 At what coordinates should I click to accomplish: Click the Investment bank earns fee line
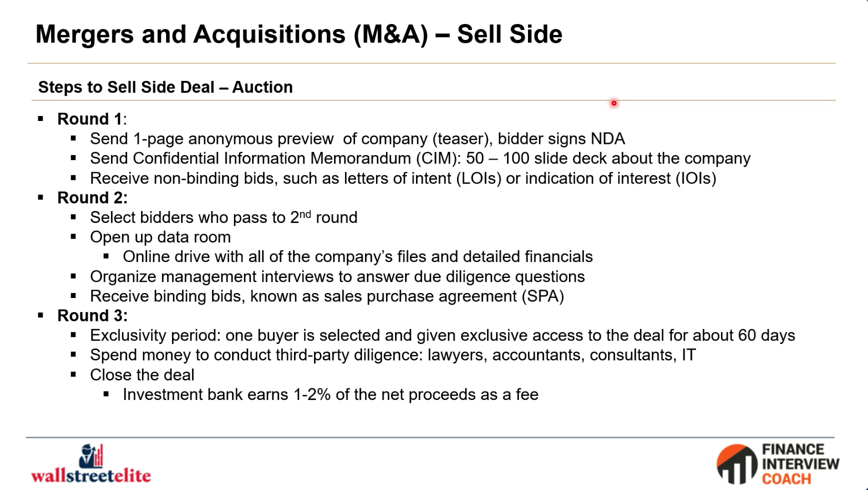[330, 394]
